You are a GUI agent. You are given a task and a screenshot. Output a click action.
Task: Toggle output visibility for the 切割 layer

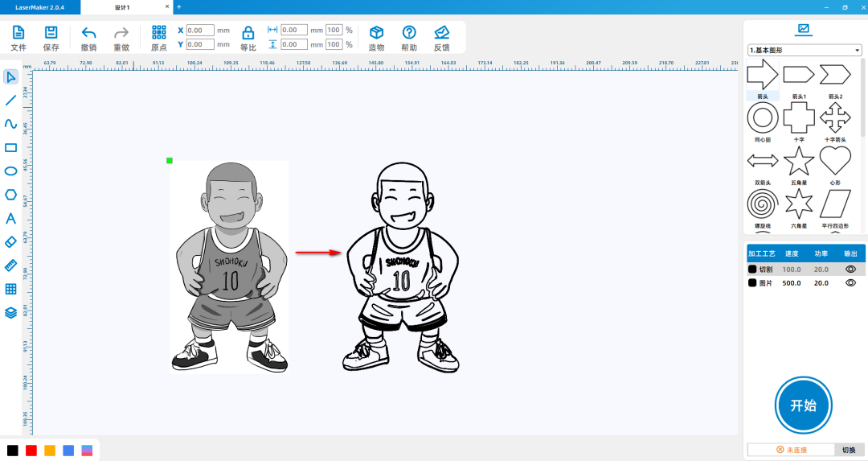850,270
